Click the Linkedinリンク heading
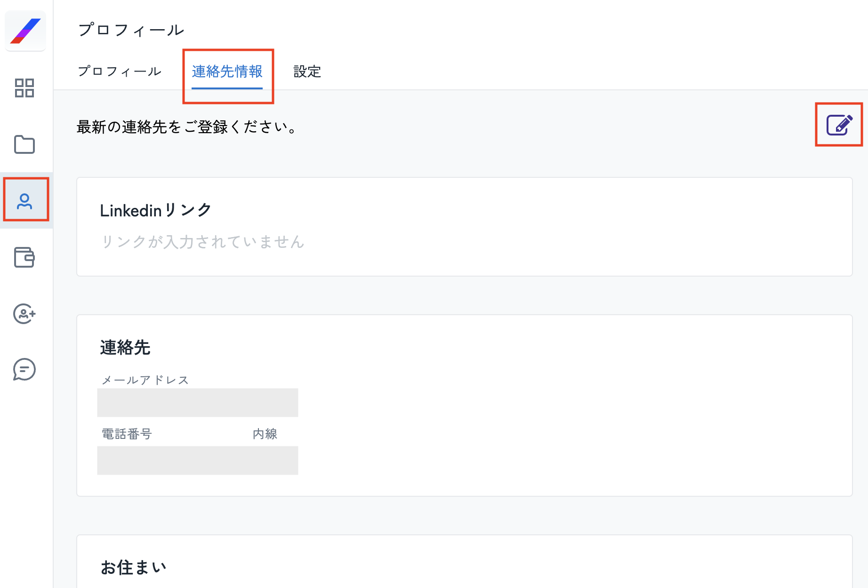The image size is (868, 588). pos(156,210)
